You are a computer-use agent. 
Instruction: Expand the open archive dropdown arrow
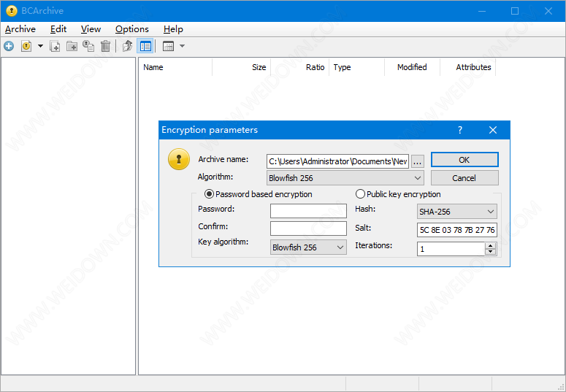(x=40, y=46)
